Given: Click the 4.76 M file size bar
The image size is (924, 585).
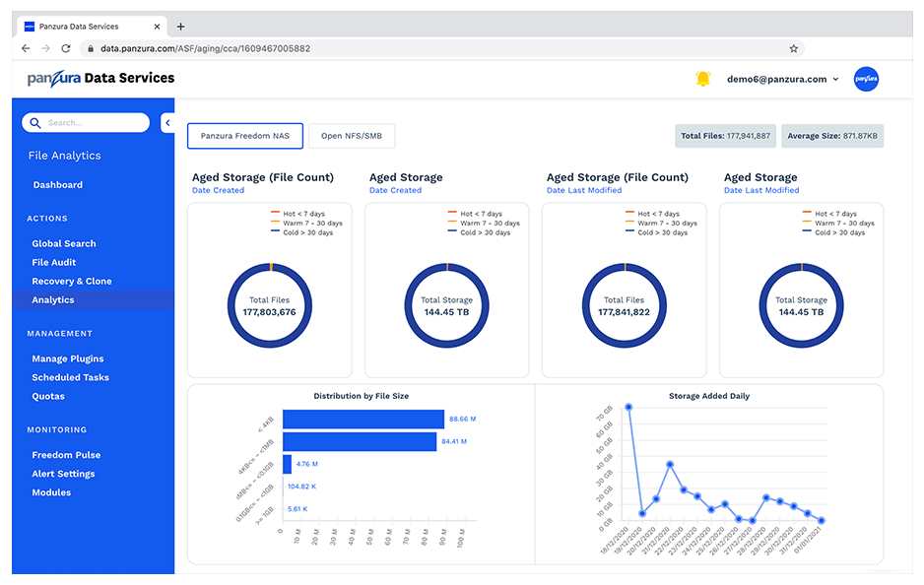Looking at the screenshot, I should click(x=287, y=464).
